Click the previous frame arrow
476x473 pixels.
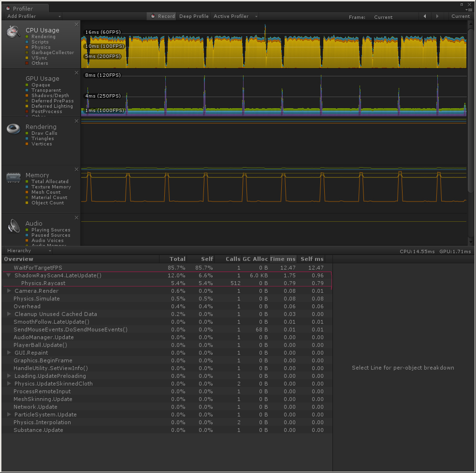(x=424, y=16)
